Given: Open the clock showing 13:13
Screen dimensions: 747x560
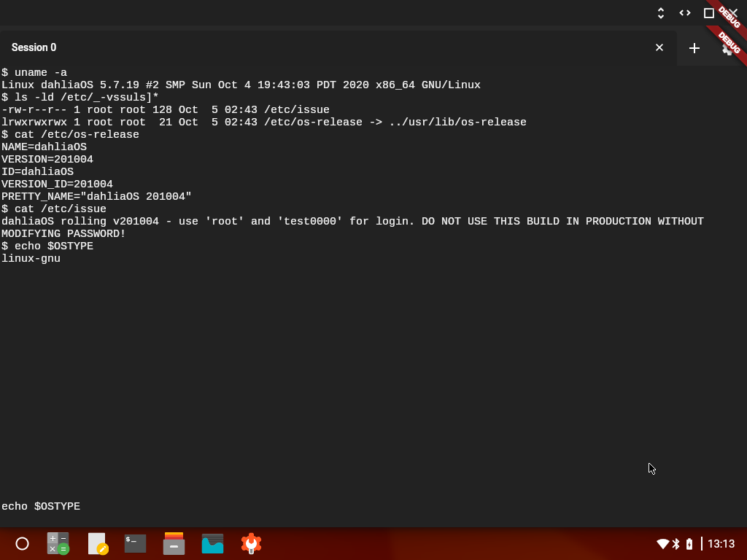Looking at the screenshot, I should pyautogui.click(x=721, y=544).
